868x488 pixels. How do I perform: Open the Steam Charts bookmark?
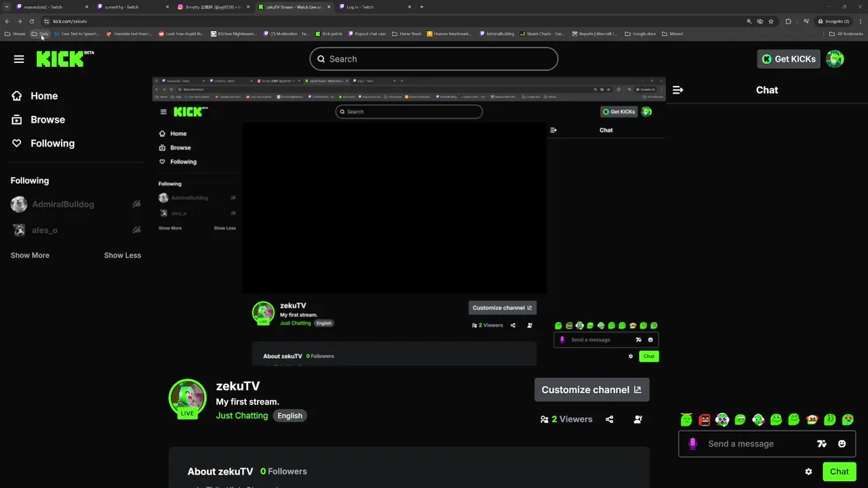542,34
